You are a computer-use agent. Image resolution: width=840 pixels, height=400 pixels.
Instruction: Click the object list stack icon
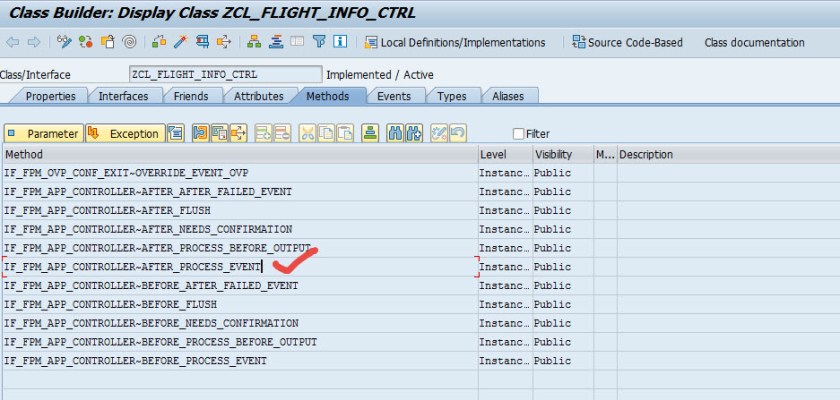(276, 42)
